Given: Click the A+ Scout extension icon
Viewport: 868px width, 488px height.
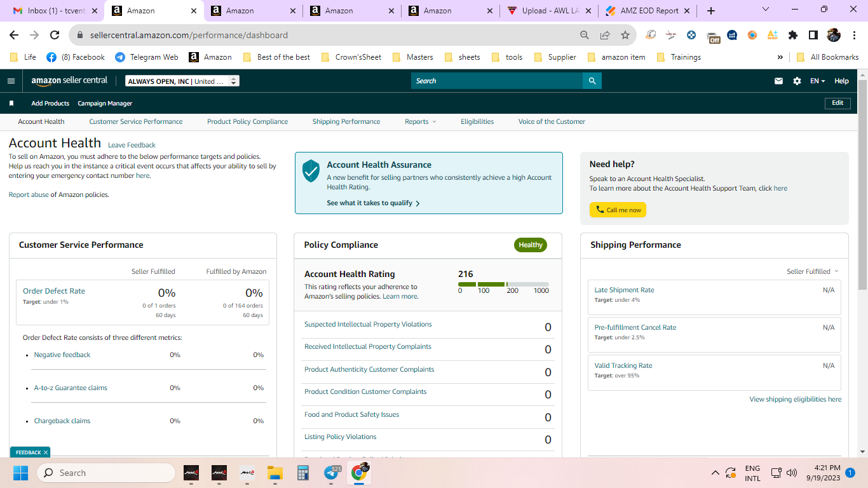Looking at the screenshot, I should pos(773,35).
